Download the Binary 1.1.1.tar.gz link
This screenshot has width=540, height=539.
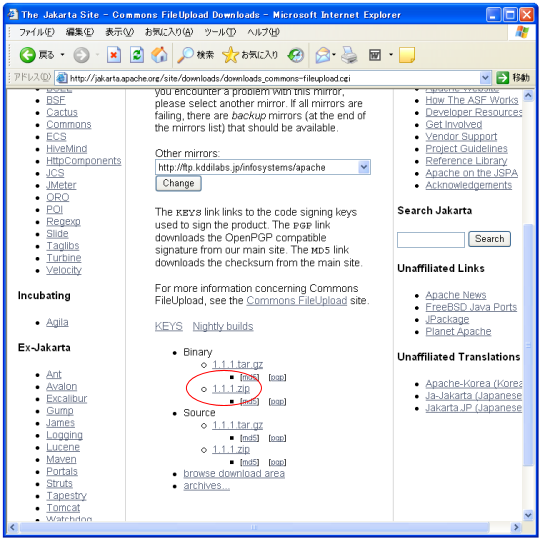(x=238, y=364)
